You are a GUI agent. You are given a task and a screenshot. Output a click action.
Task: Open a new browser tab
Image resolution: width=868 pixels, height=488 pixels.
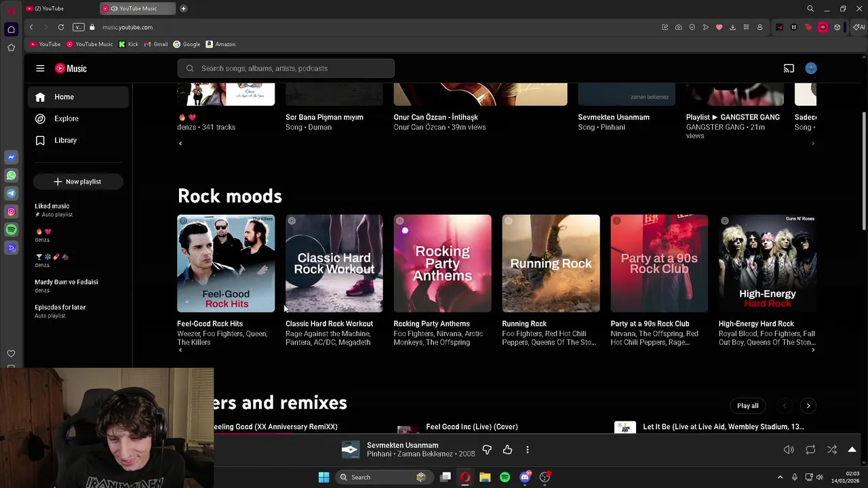183,8
